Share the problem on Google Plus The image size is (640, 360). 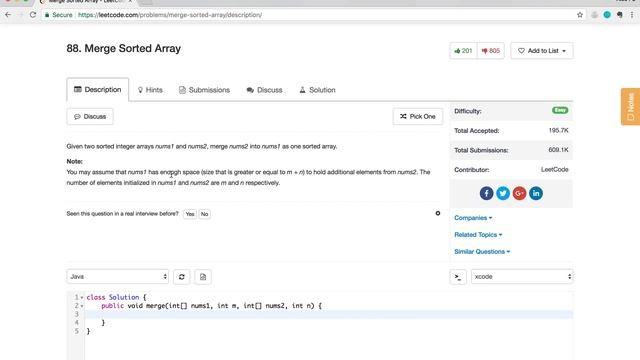pos(519,193)
